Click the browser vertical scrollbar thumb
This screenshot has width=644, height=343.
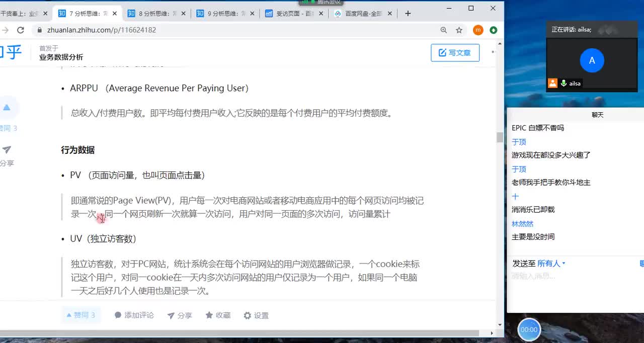pos(500,137)
